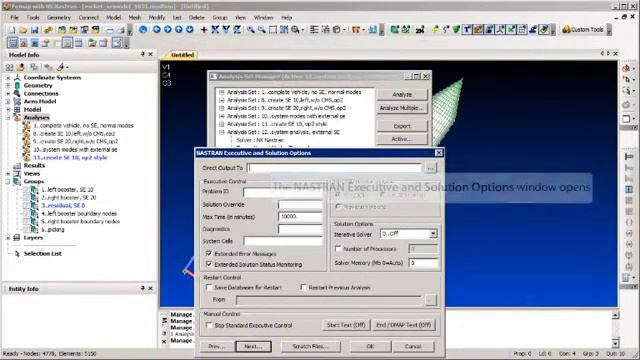Click Start Text (Off) button
The image size is (640, 360).
point(346,325)
